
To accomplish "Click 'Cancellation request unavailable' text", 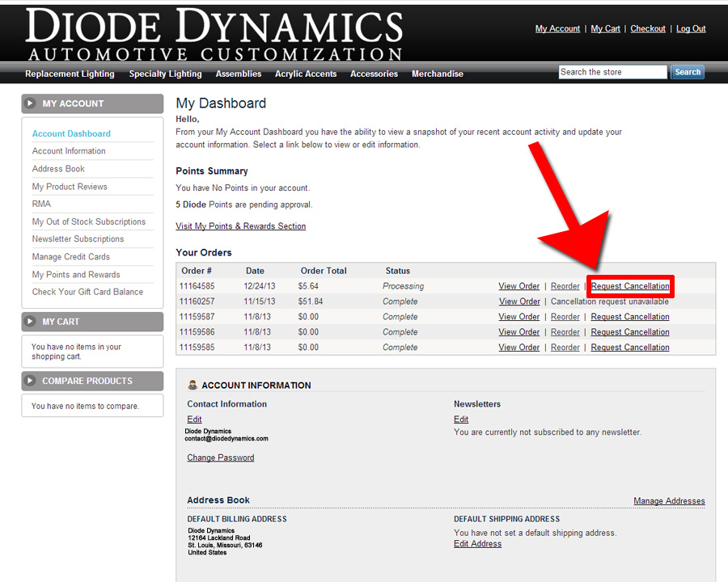I will point(610,302).
